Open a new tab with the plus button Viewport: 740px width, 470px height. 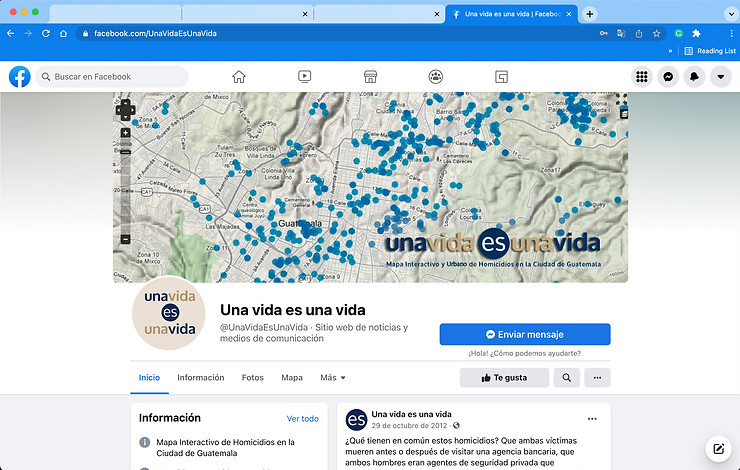tap(589, 14)
